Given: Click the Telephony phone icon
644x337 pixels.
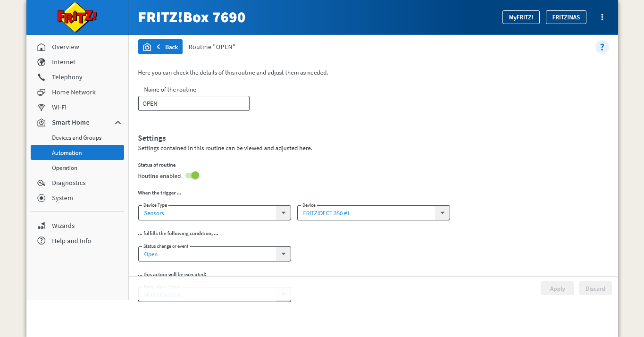Looking at the screenshot, I should (42, 77).
